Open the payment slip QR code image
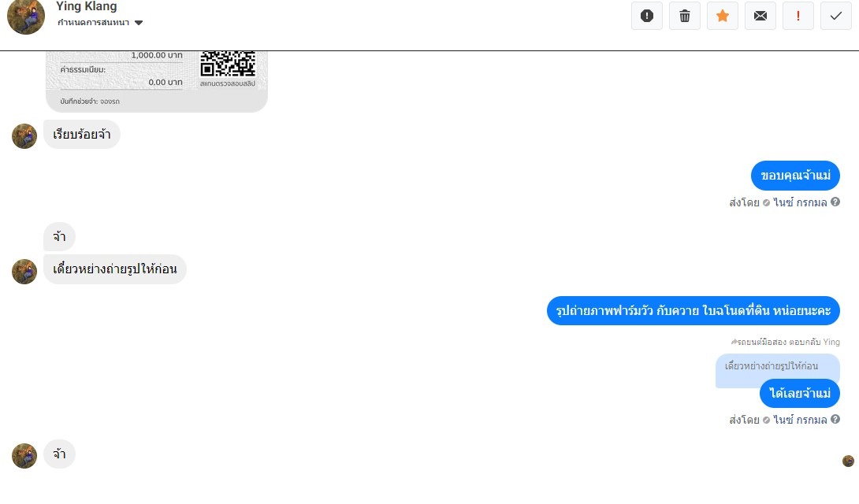 228,64
